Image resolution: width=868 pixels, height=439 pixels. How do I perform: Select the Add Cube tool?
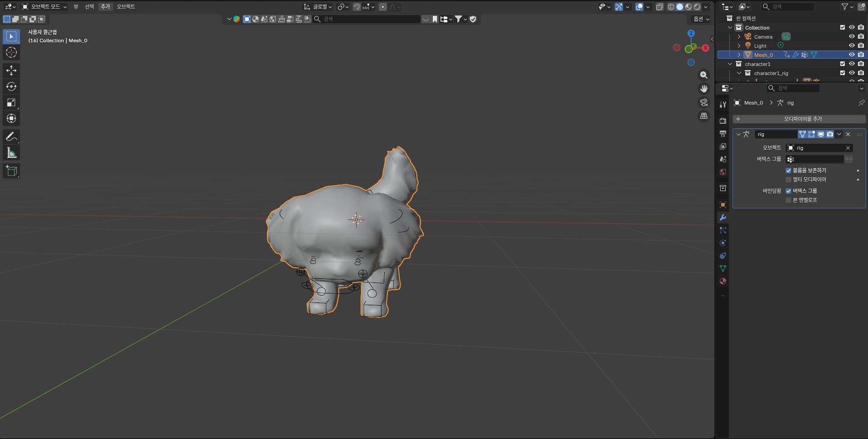(11, 171)
